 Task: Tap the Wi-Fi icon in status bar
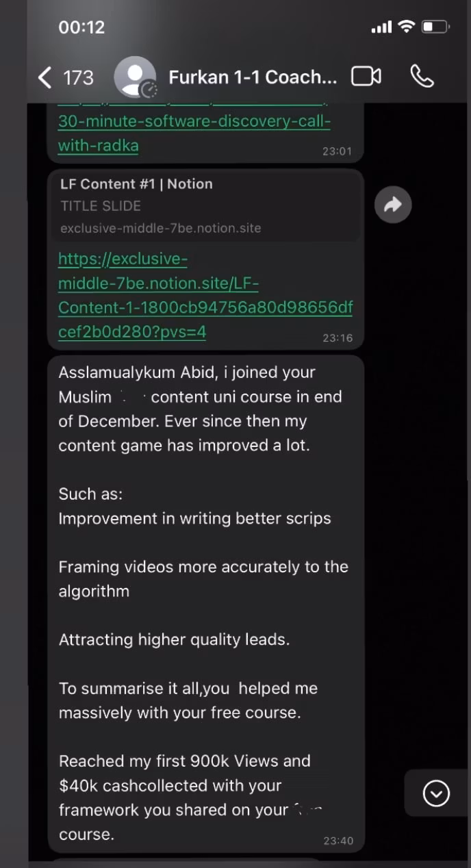click(x=406, y=27)
